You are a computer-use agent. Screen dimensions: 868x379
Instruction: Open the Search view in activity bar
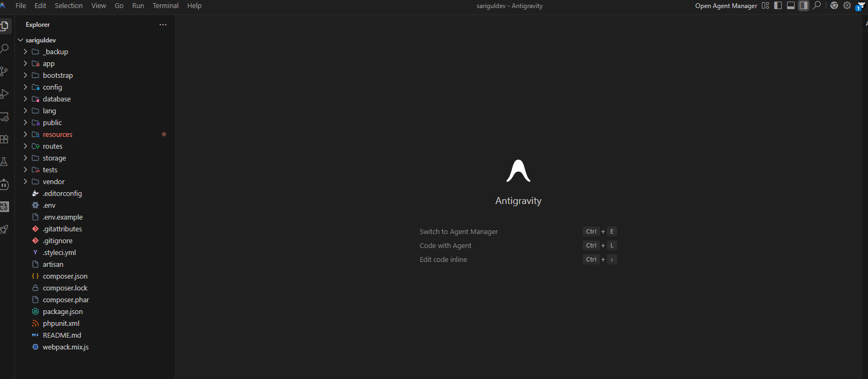pyautogui.click(x=4, y=48)
